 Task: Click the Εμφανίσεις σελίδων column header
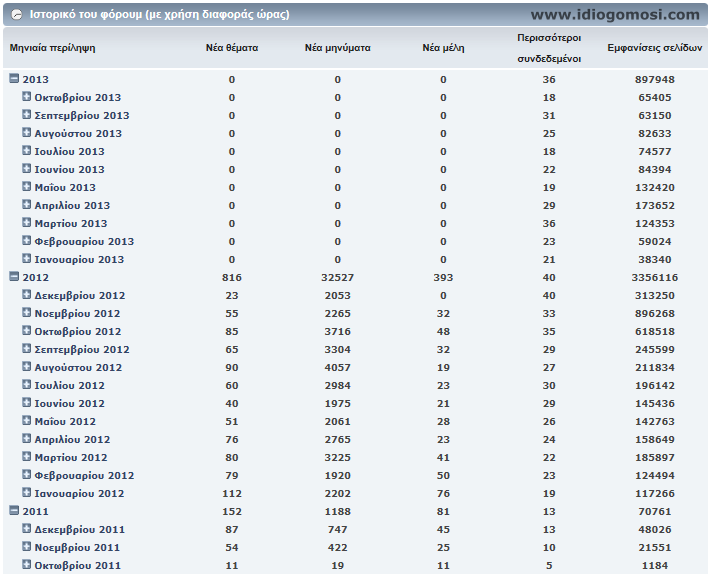point(655,48)
